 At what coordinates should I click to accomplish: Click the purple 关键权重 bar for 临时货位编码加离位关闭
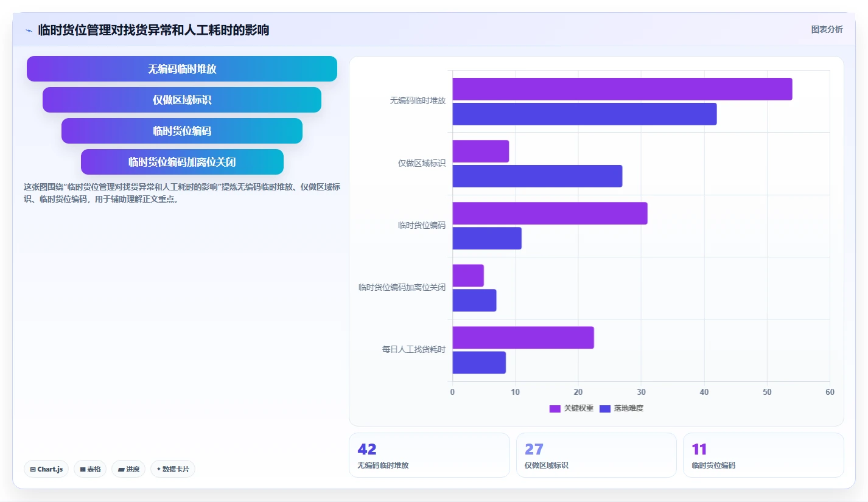pos(468,276)
